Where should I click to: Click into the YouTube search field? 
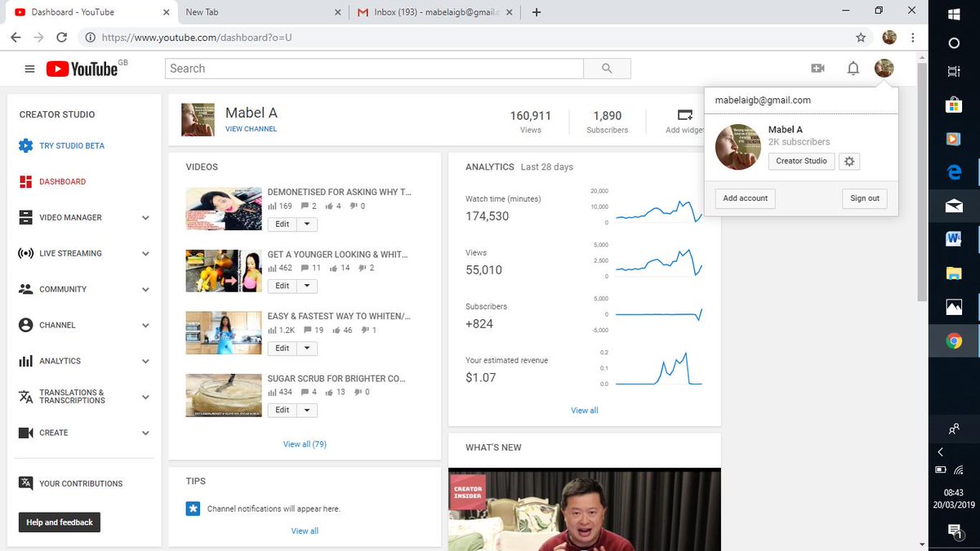click(373, 69)
